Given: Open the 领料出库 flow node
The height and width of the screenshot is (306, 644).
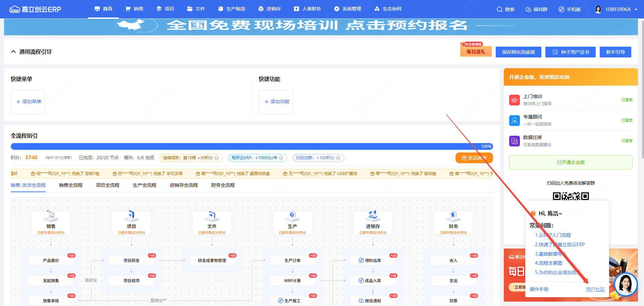Looking at the screenshot, I should [373, 261].
